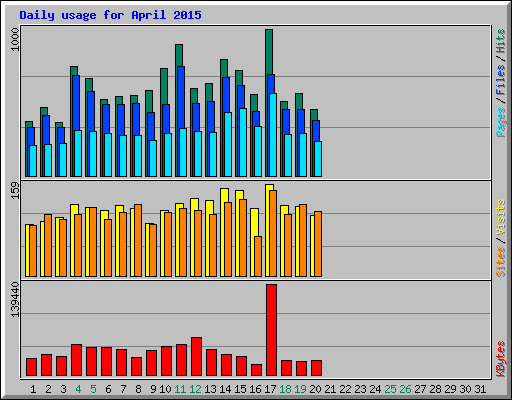Viewport: 512px width, 400px height.
Task: Select day 14 on the date axis
Action: 225,389
